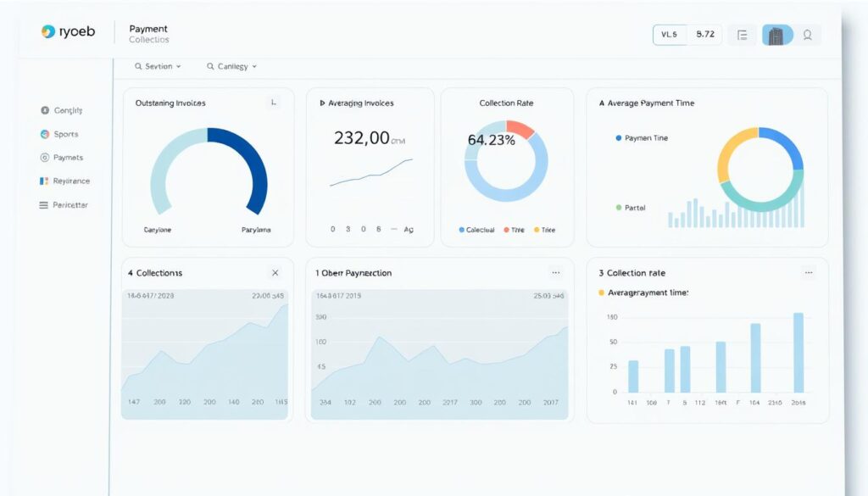Toggle the Paymen Tine legend series

[x=618, y=138]
